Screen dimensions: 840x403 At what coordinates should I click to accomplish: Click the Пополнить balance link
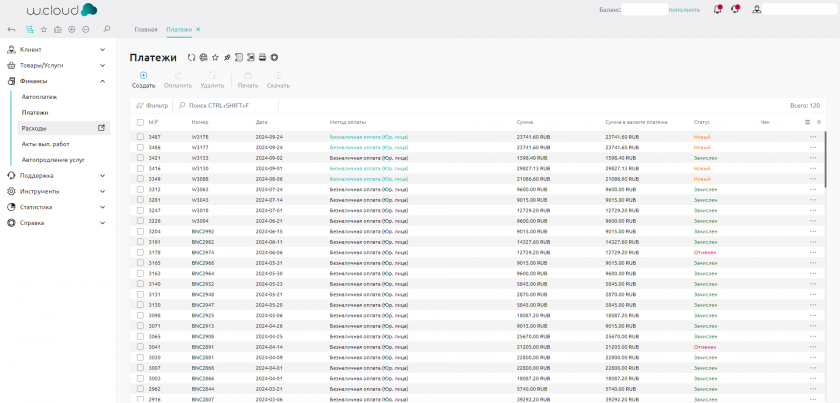click(684, 9)
